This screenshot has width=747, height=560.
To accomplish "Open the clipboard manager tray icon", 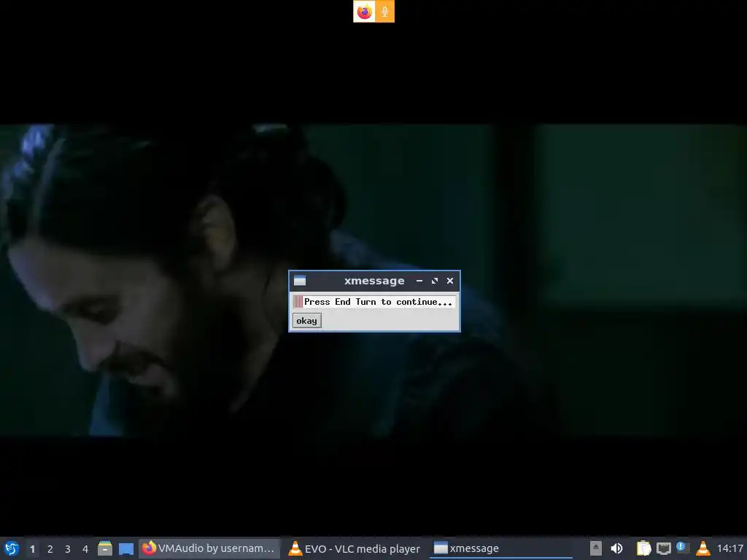I will (x=643, y=548).
